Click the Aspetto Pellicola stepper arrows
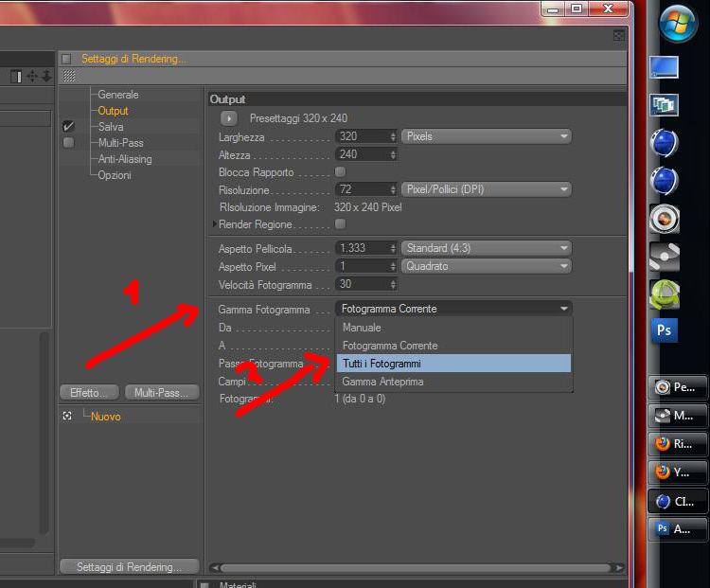 click(393, 248)
